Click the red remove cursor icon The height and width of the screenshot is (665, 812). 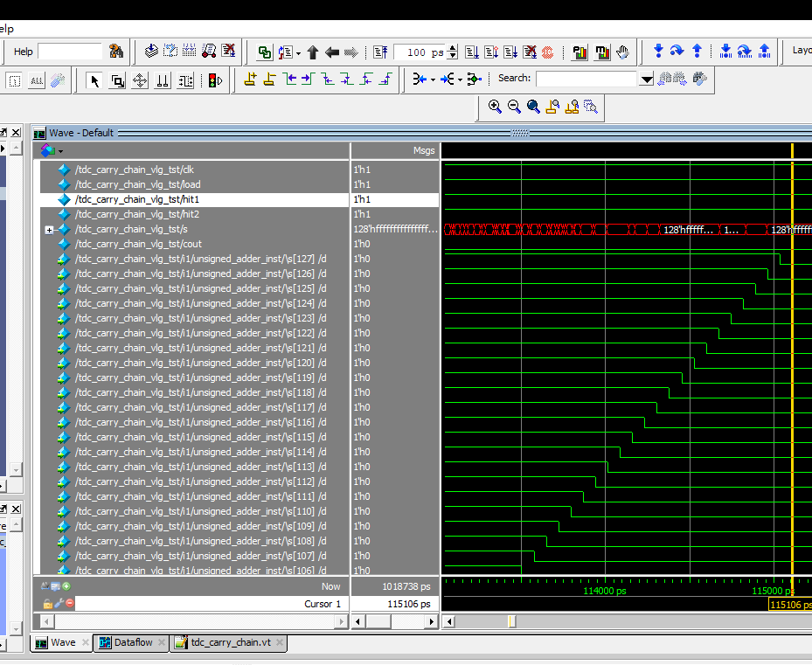coord(70,603)
